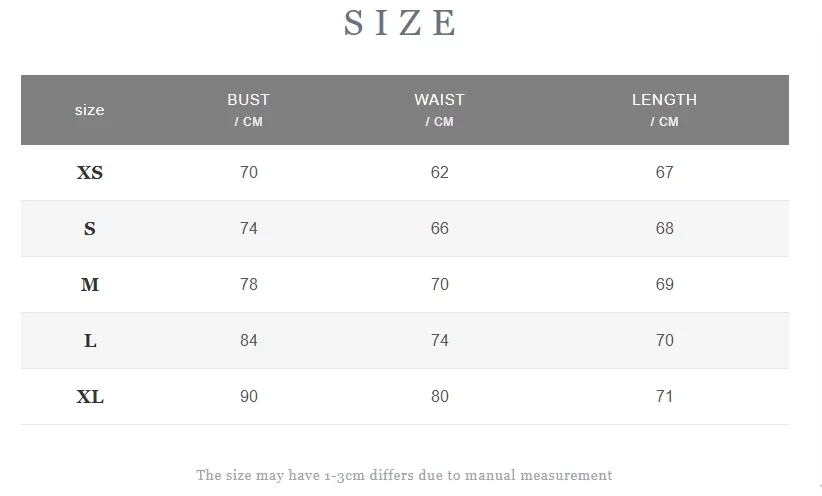Select the L size row label

[90, 341]
